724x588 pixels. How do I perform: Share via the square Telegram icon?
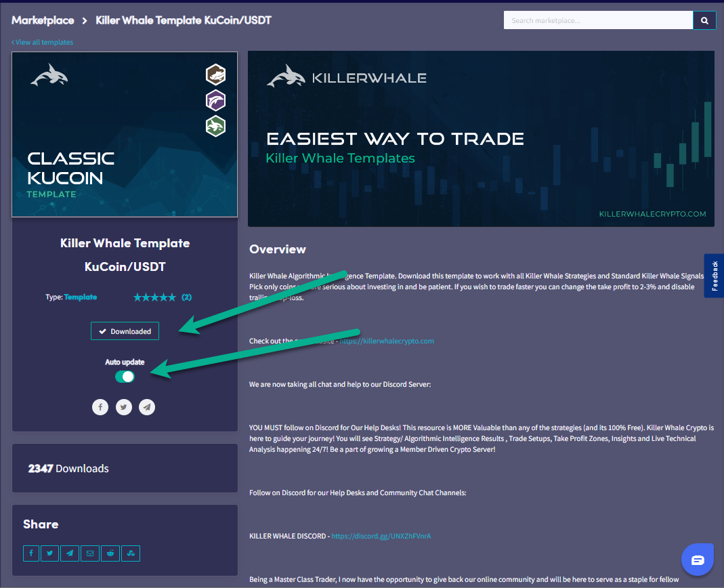pos(70,553)
